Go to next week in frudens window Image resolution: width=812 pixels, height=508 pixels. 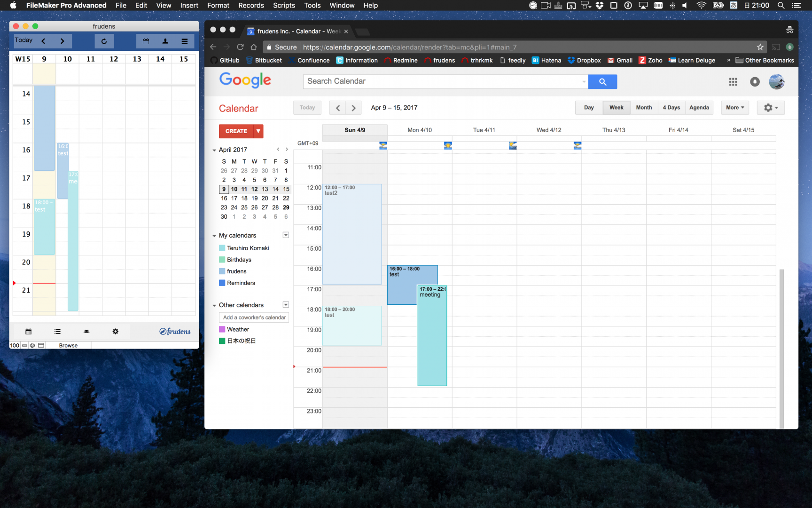tap(62, 41)
